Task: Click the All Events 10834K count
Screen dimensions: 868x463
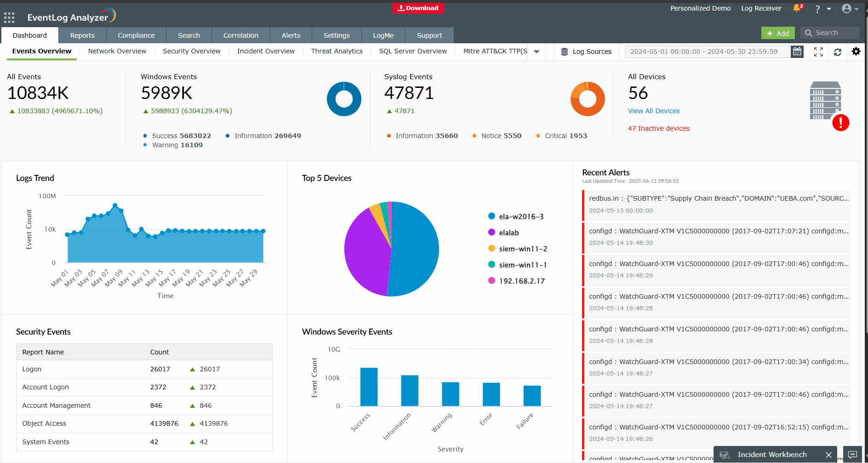Action: click(x=38, y=93)
